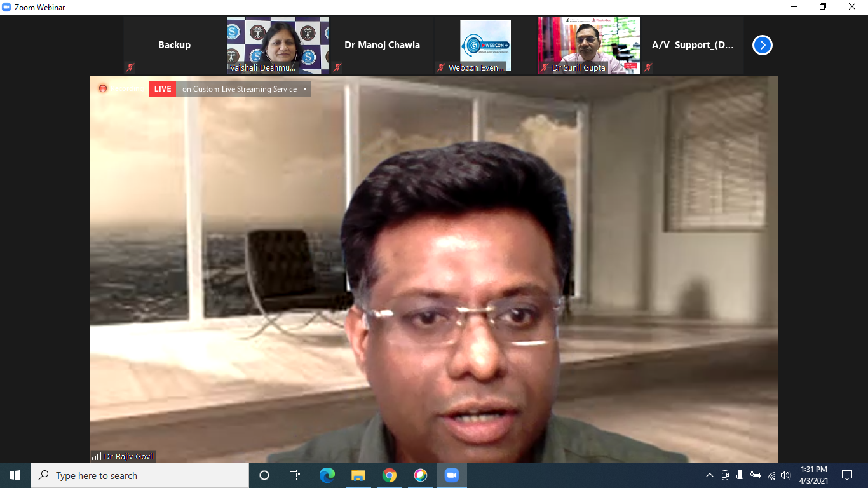Screen dimensions: 868x488
Task: Click the Type here to search box
Action: pyautogui.click(x=140, y=475)
